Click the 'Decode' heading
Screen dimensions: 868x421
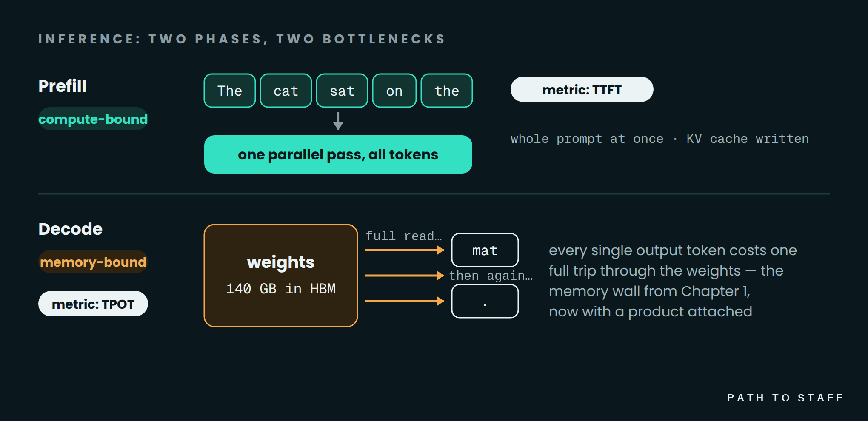71,229
